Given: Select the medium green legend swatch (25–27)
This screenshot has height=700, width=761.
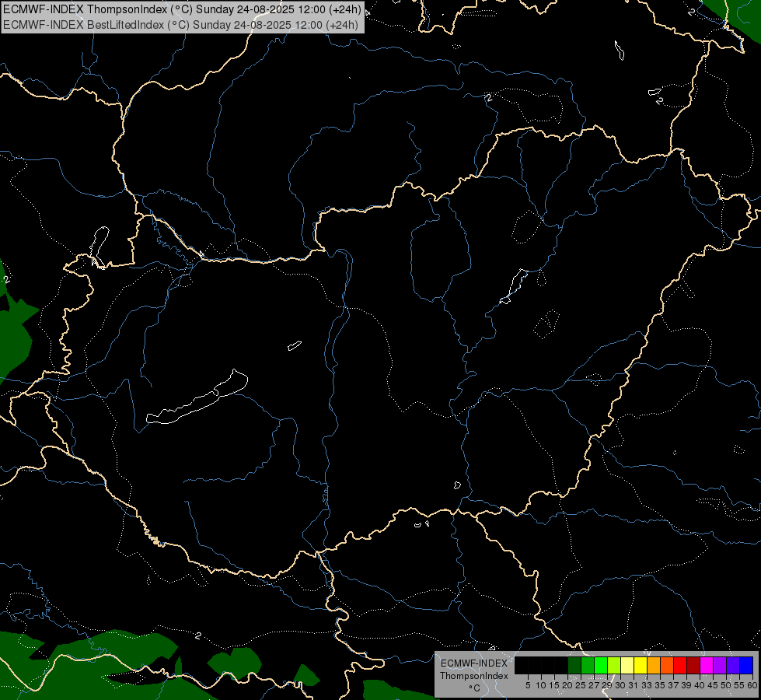Looking at the screenshot, I should tap(588, 665).
